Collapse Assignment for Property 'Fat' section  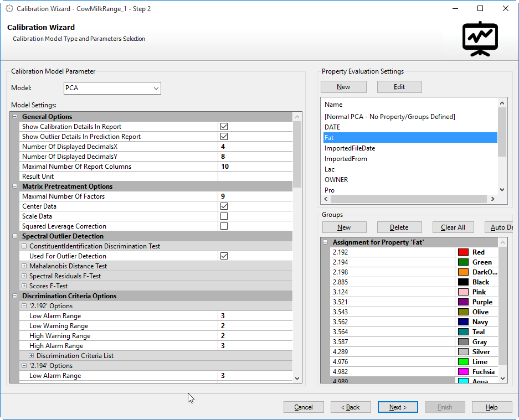325,242
